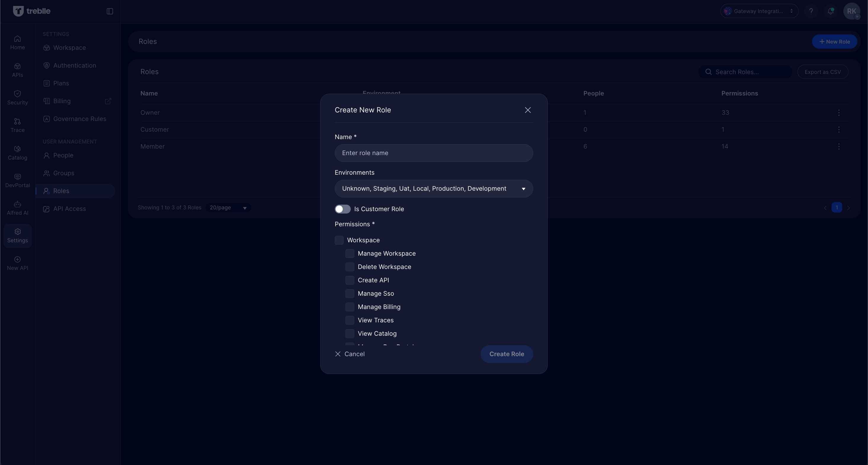The width and height of the screenshot is (868, 465).
Task: Change the 20/page pagination dropdown
Action: point(228,208)
